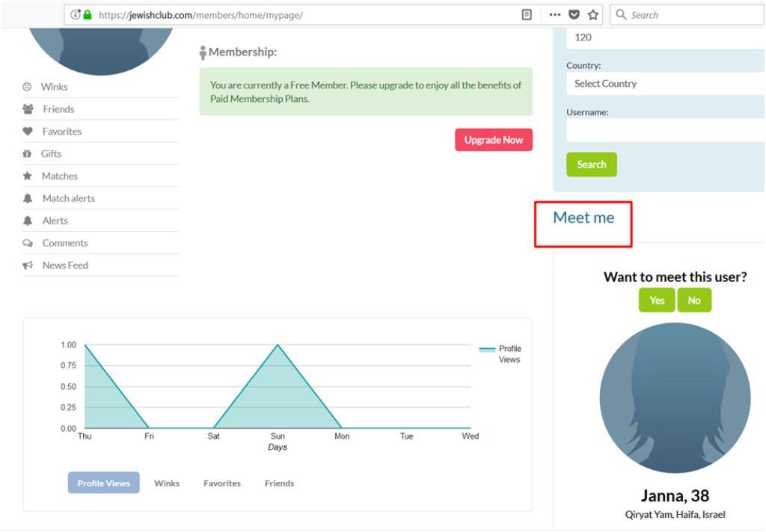Click your own profile avatar at top left
This screenshot has height=532, width=766.
[101, 52]
